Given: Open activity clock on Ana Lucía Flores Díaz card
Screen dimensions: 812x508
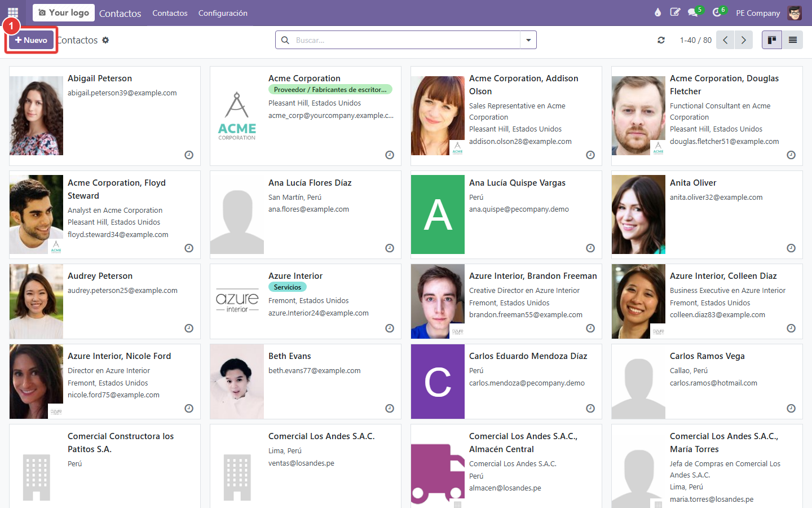Looking at the screenshot, I should point(390,248).
